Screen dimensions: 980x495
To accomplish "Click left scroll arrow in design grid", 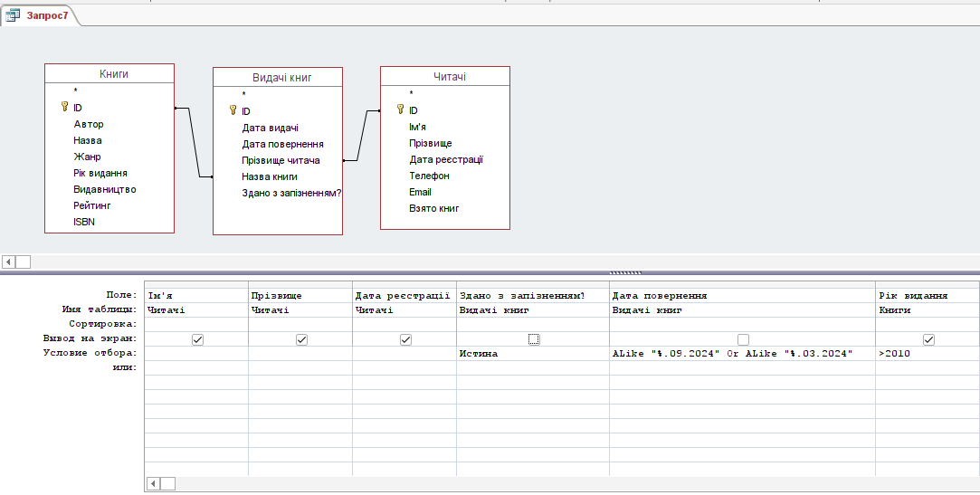I will pyautogui.click(x=153, y=484).
